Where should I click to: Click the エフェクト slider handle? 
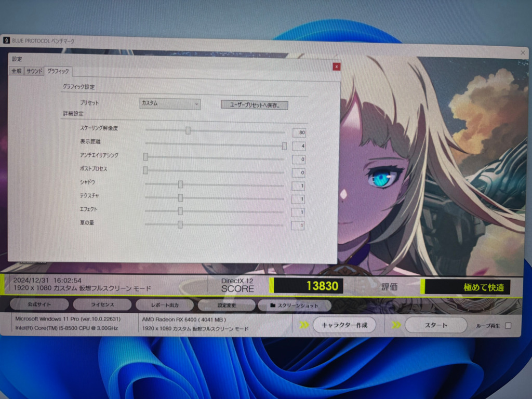pos(180,211)
